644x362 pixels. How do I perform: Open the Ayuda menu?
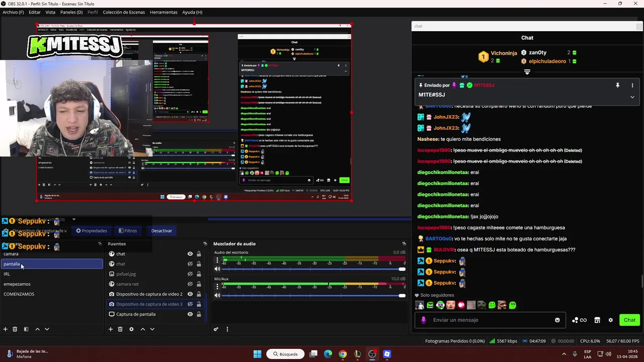192,12
